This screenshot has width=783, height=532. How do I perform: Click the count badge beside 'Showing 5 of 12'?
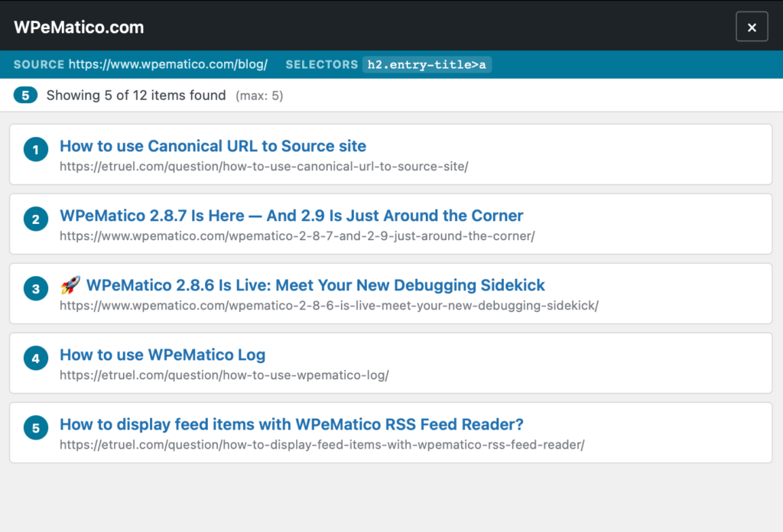coord(25,96)
